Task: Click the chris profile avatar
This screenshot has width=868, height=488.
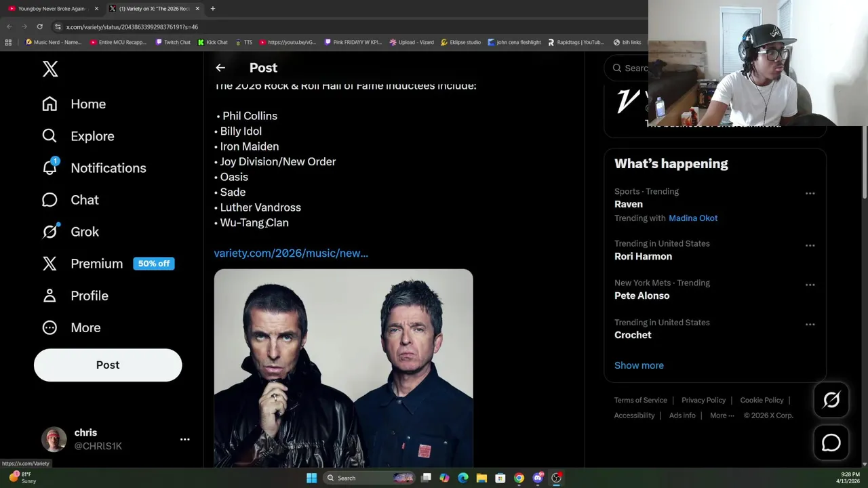Action: click(x=54, y=439)
